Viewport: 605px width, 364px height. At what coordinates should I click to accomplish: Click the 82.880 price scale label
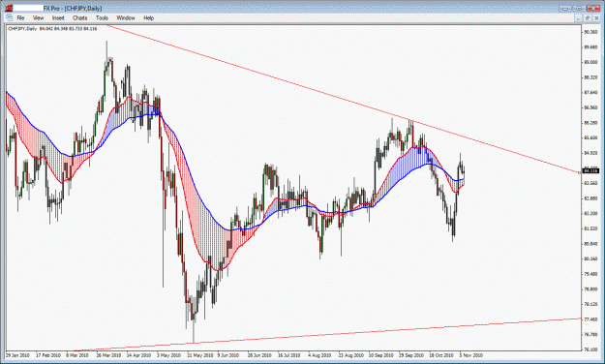(590, 198)
